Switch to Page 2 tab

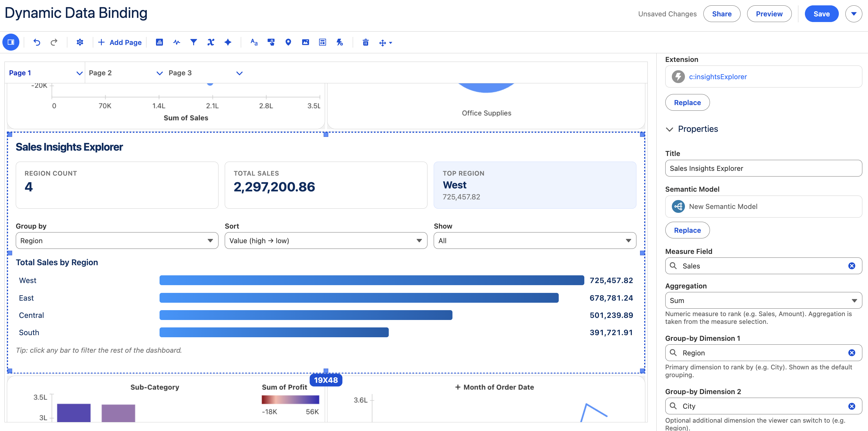[x=100, y=73]
